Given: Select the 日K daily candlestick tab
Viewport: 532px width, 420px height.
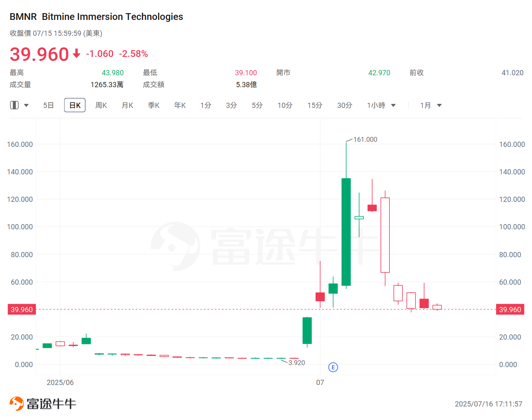Looking at the screenshot, I should click(75, 105).
